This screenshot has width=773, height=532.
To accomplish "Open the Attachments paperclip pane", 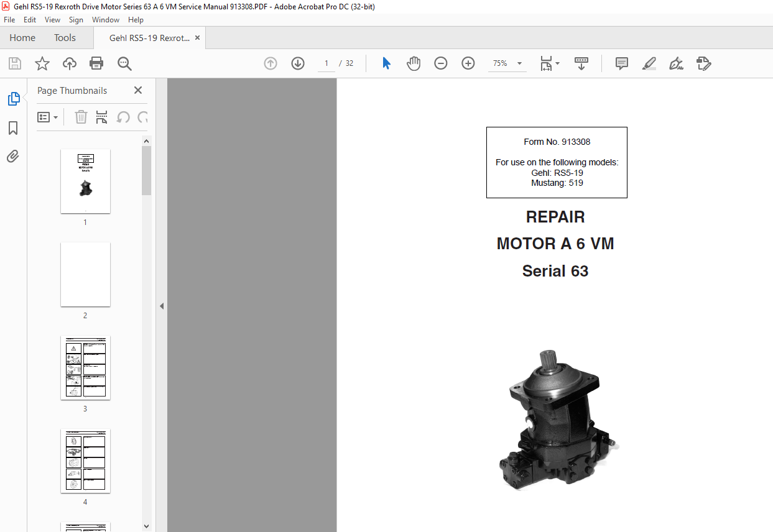I will click(13, 156).
